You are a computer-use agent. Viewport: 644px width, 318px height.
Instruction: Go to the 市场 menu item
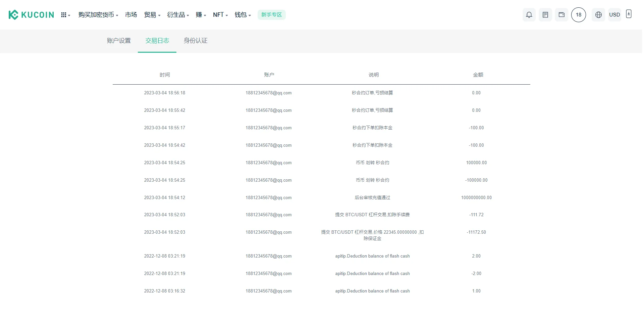coord(131,15)
